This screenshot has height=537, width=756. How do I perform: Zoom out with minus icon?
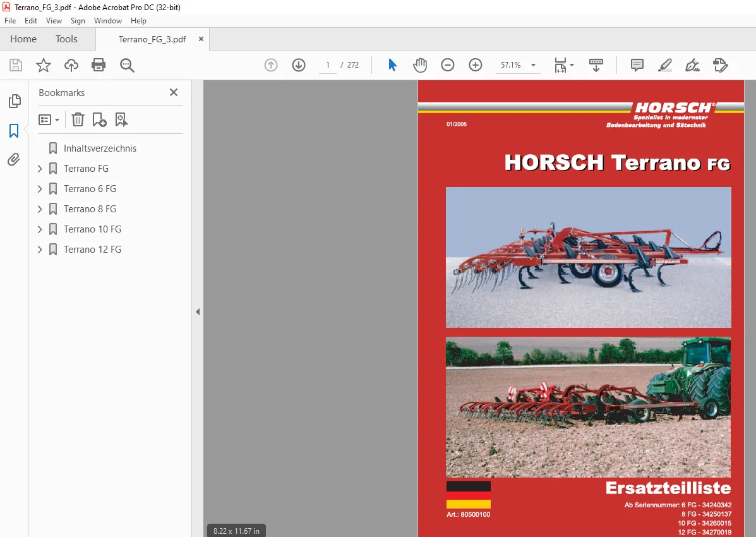point(447,65)
